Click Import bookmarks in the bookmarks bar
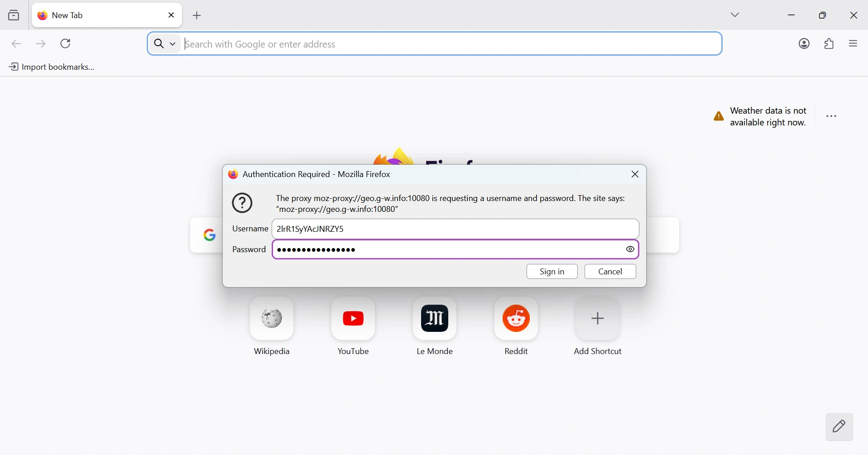The height and width of the screenshot is (455, 868). coord(52,67)
